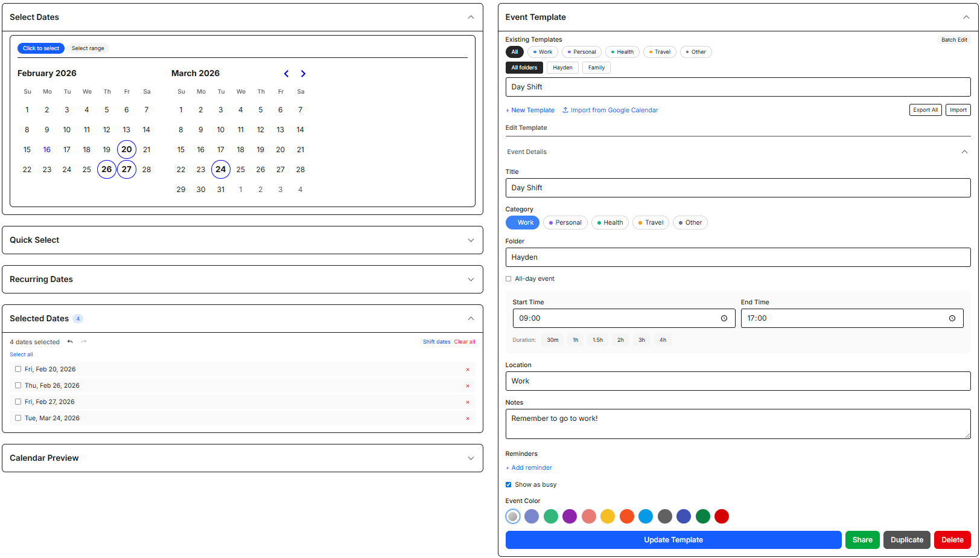This screenshot has width=980, height=558.
Task: Switch to the Family folder tab
Action: pos(596,67)
